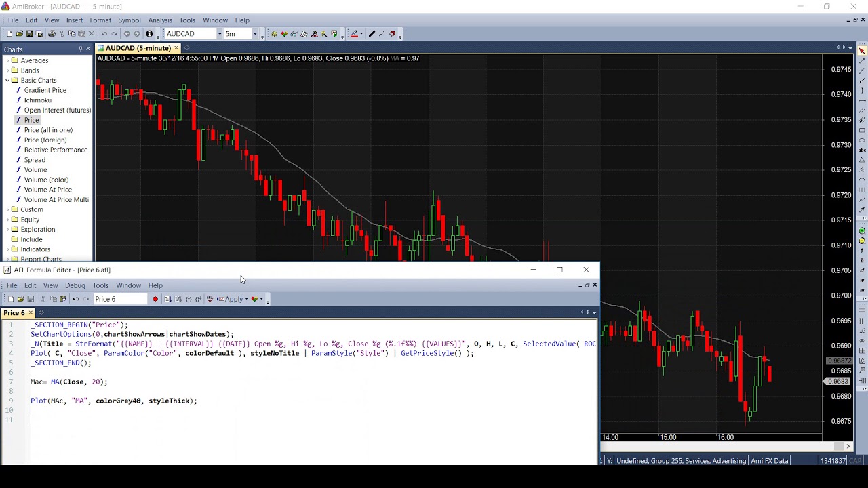Click the Save icon in the AFL editor toolbar
This screenshot has height=488, width=868.
[31, 299]
